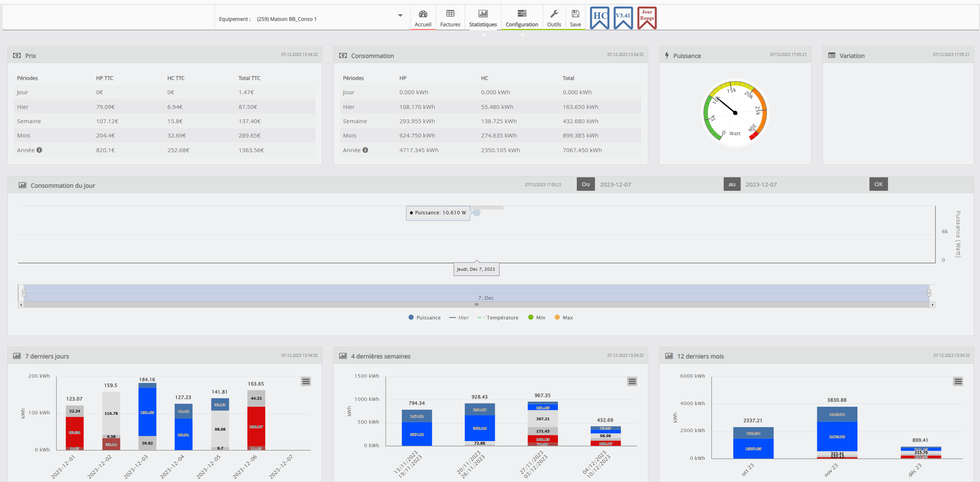Toggle the Puissance series in legend
This screenshot has height=482, width=980.
(x=424, y=317)
